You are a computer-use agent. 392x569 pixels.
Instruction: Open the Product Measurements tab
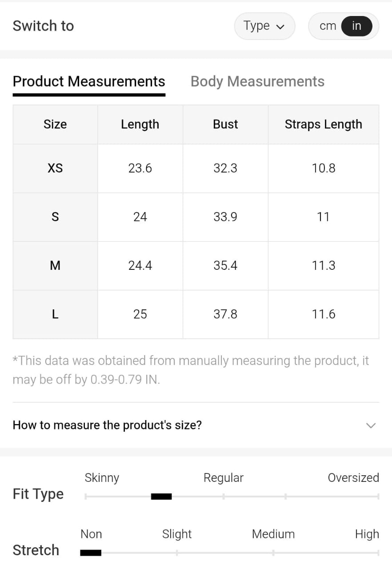89,81
